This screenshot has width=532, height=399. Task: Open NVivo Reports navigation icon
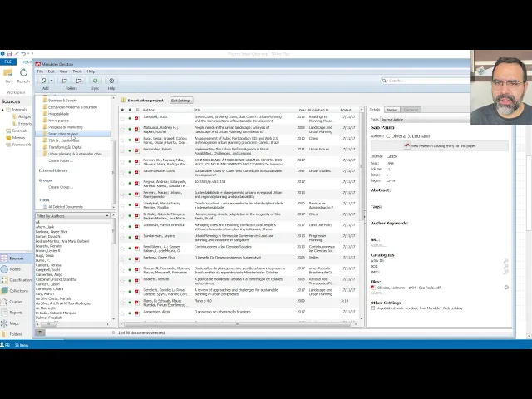[x=4, y=313]
